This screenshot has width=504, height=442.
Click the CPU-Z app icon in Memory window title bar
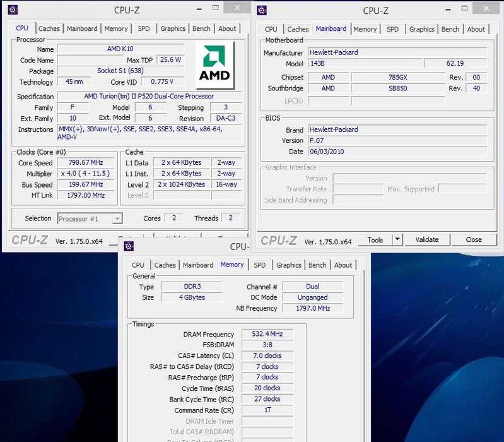129,246
